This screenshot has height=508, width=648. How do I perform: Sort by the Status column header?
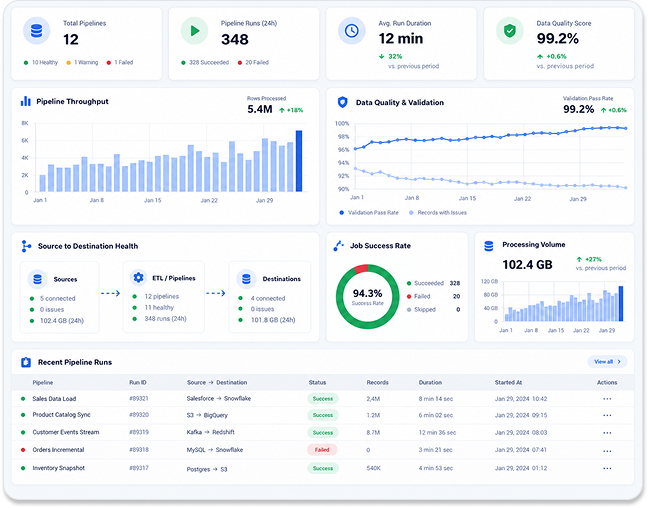(x=317, y=383)
